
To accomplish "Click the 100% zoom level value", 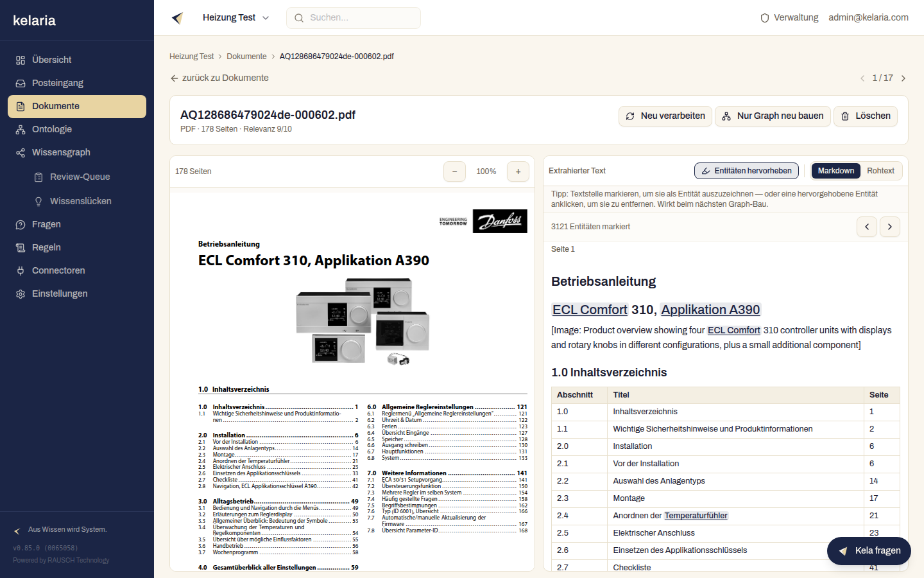I will (486, 171).
